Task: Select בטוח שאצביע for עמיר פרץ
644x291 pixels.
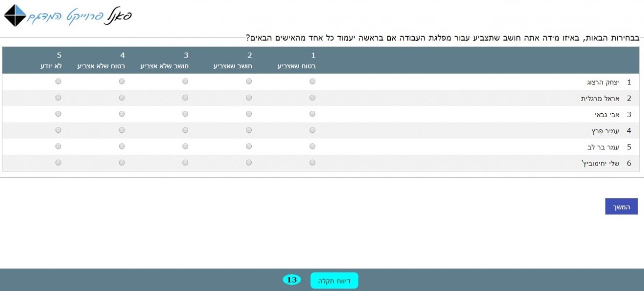Action: point(312,130)
